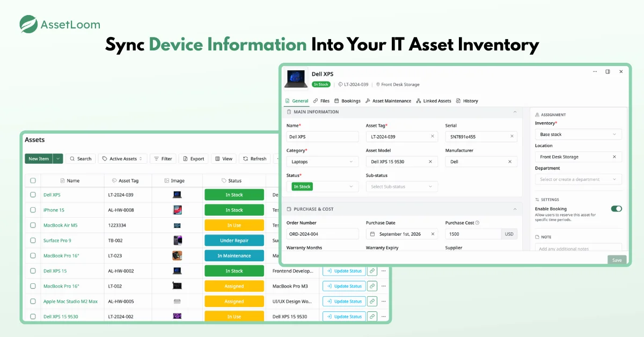Click the link icon in the Dell XPS 15 row
The width and height of the screenshot is (644, 337).
[x=372, y=271]
